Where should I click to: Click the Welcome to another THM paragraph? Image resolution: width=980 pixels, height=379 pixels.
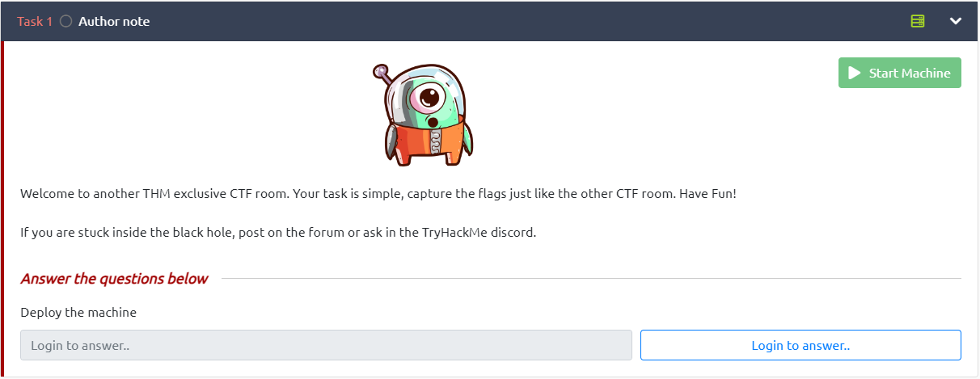(378, 195)
